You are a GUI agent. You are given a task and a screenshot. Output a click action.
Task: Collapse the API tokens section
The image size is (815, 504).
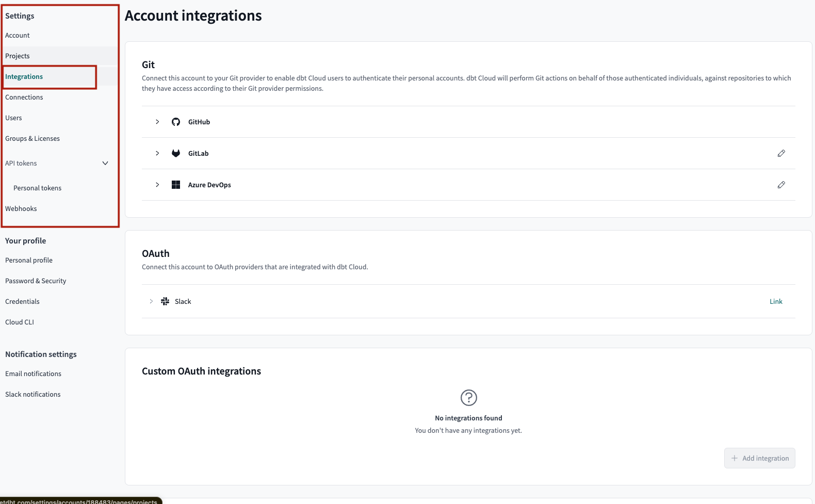tap(105, 164)
